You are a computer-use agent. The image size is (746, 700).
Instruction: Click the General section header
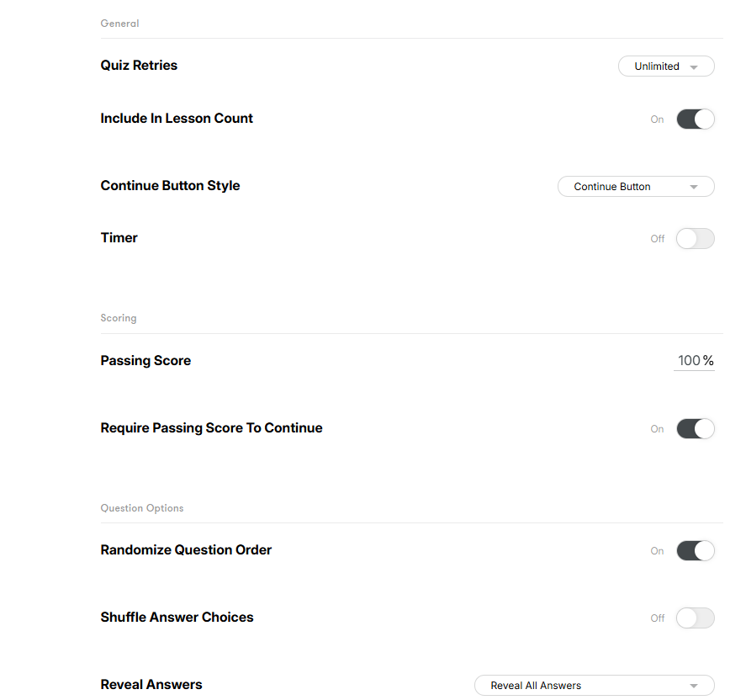(119, 24)
